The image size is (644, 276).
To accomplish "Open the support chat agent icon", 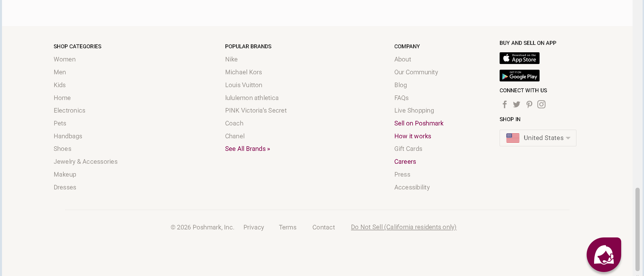I will coord(604,255).
